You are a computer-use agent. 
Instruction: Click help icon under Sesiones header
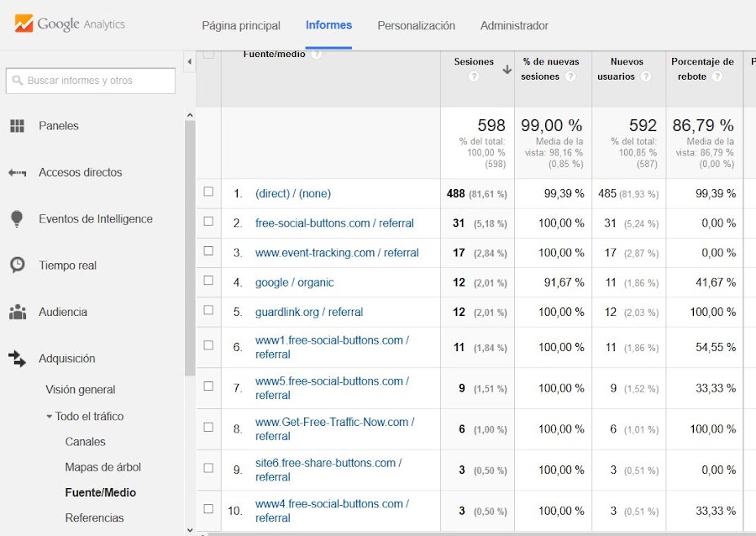point(474,76)
